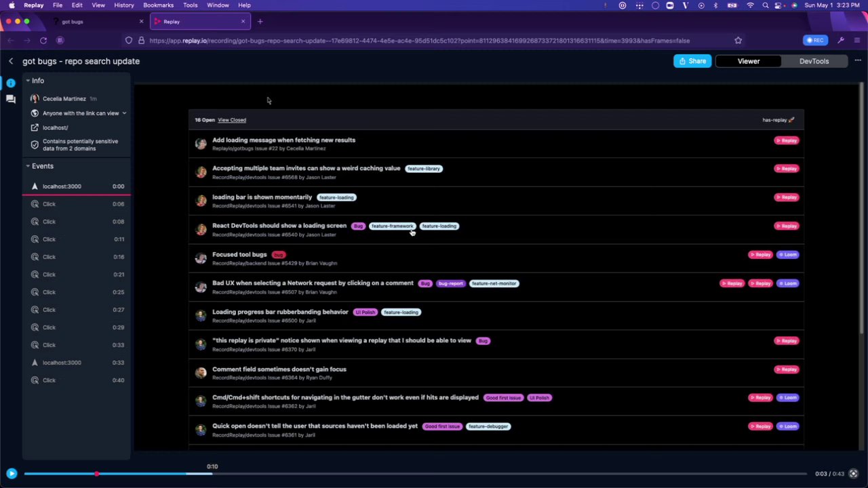Collapse the Events section

[39, 166]
